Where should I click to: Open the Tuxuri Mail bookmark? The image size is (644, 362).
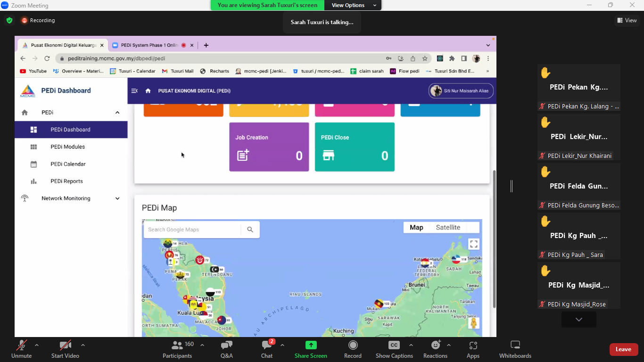[178, 71]
